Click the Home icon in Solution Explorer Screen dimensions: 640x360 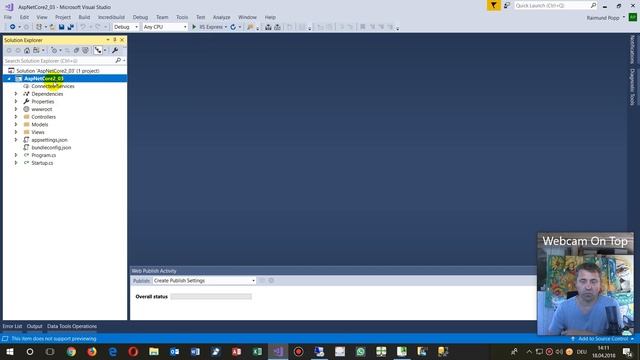pos(27,50)
